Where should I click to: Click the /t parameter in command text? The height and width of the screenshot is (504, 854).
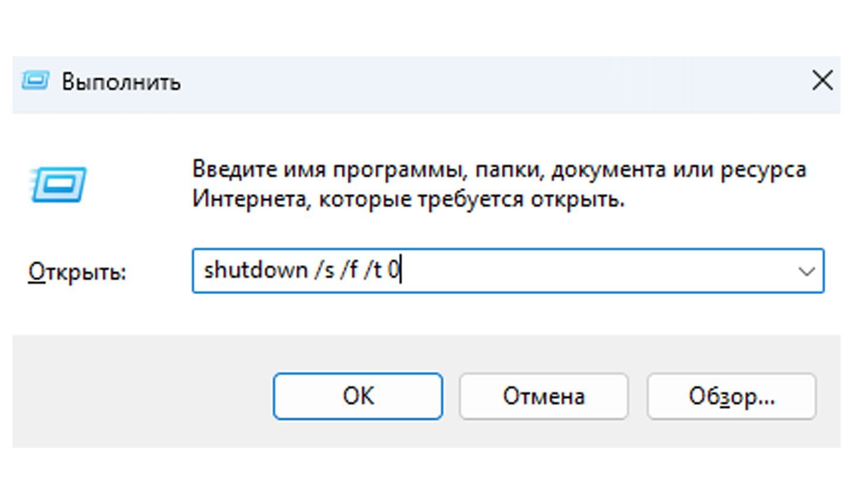[x=373, y=271]
